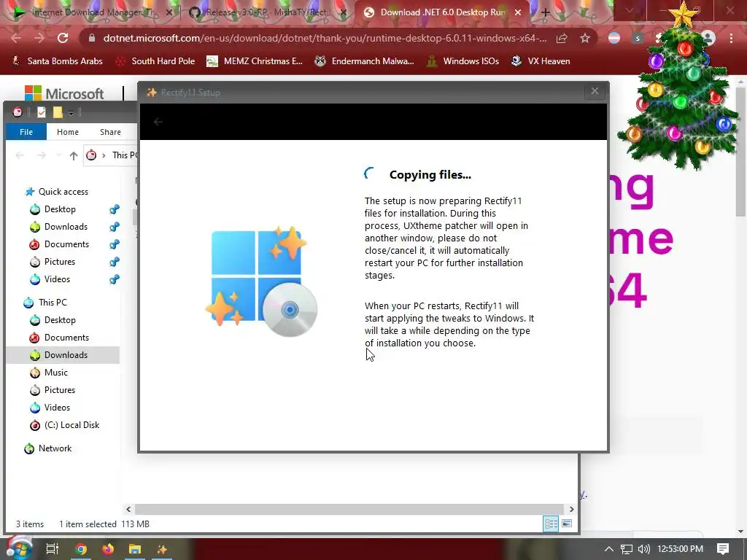Click the Microsoft logo on webpage

click(64, 93)
